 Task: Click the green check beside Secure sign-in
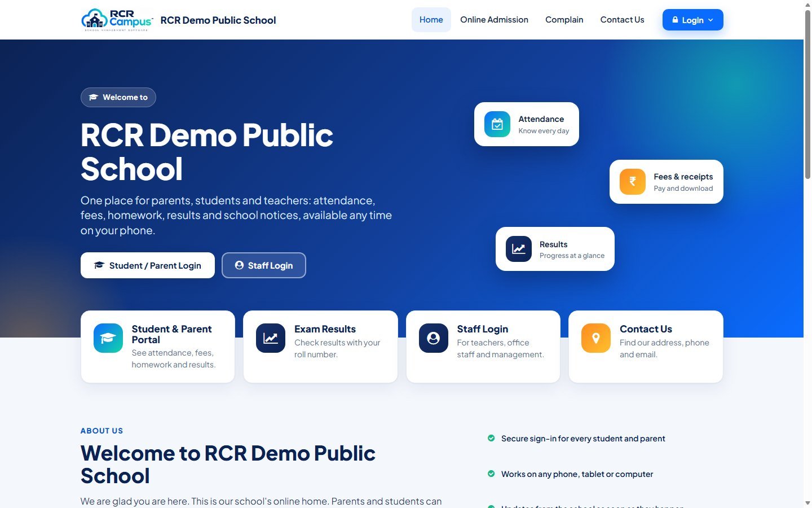pos(491,438)
